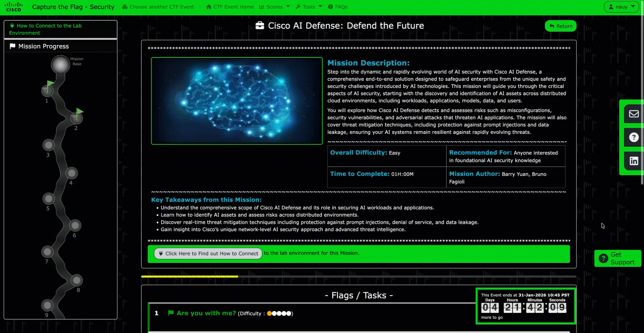Select mission progress node 5
644x333 pixels.
(49, 199)
